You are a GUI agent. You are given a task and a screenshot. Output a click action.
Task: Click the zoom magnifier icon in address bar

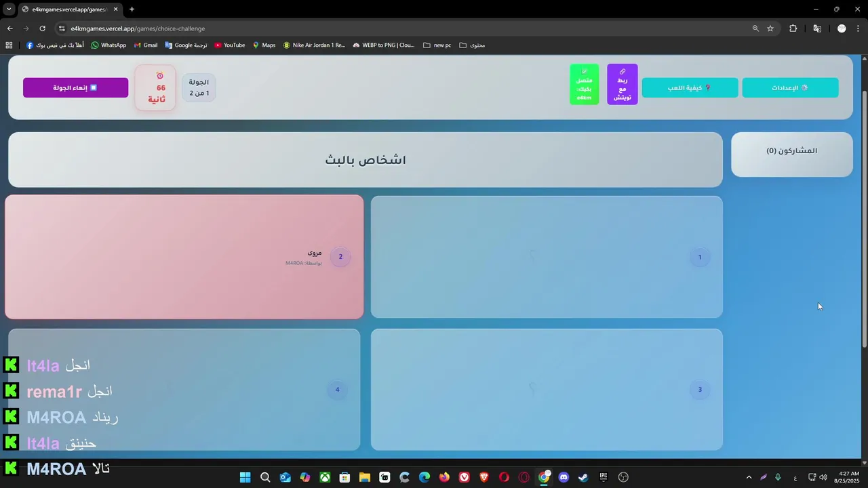click(755, 28)
